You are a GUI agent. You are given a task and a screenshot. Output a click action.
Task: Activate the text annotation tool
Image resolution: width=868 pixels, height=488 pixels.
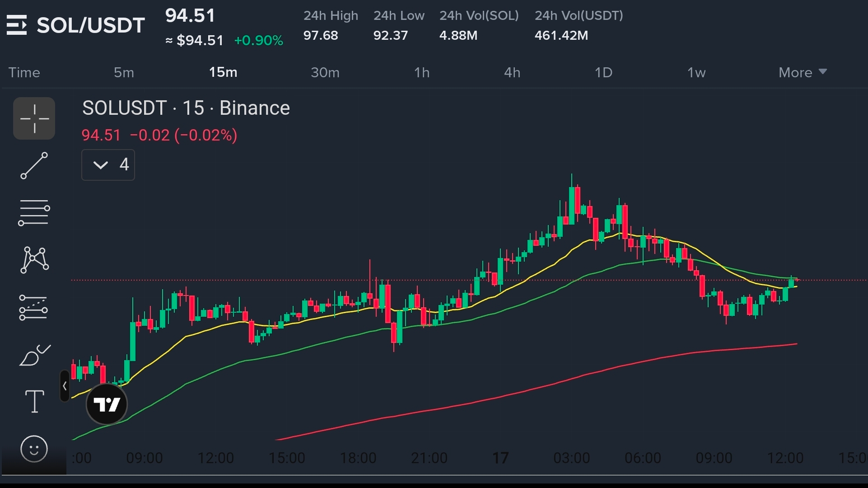pyautogui.click(x=34, y=401)
